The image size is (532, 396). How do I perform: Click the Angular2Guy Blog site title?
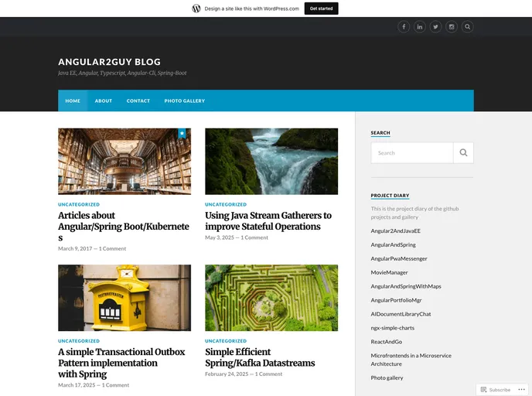pos(109,62)
